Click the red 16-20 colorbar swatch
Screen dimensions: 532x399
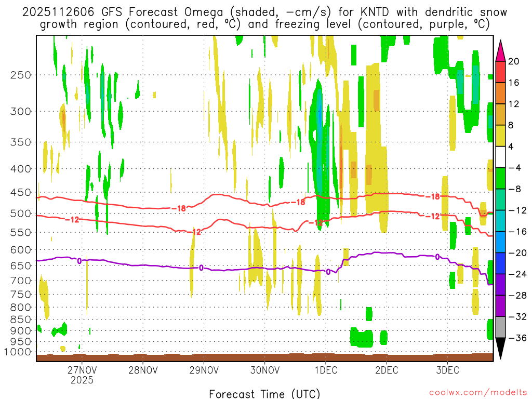click(500, 72)
